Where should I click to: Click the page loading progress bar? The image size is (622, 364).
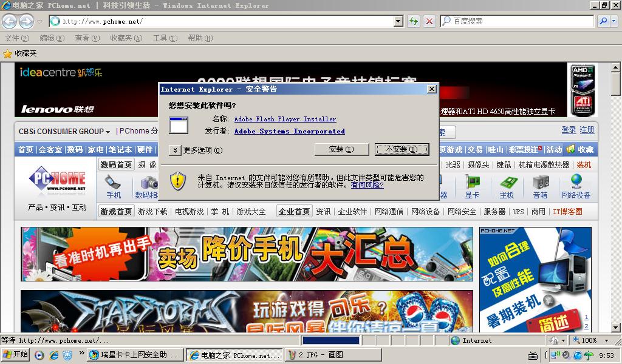(331, 340)
